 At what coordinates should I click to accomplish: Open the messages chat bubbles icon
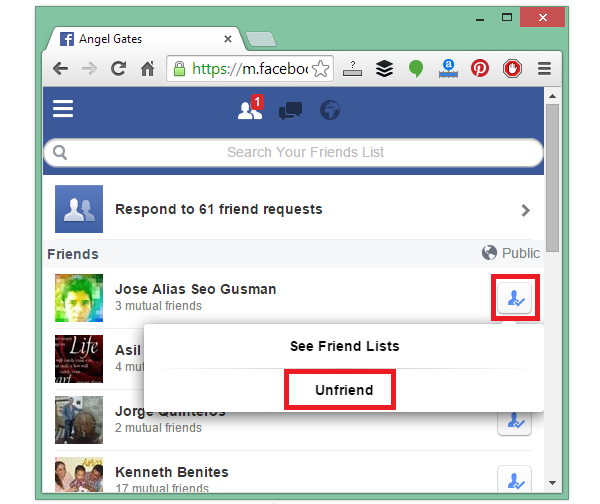(290, 111)
